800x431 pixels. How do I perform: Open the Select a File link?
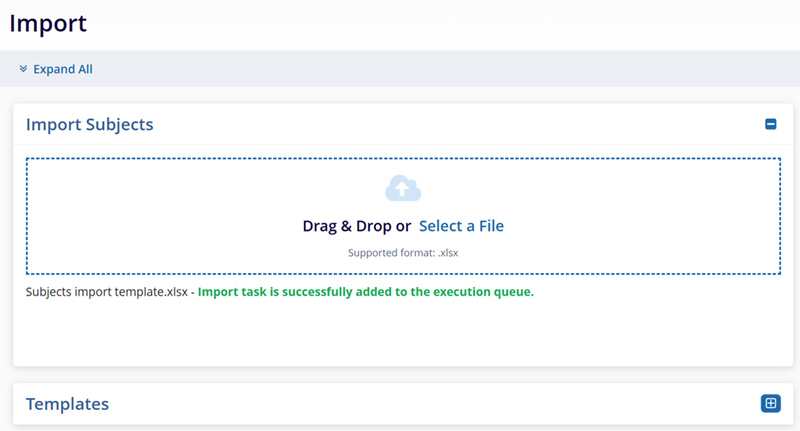click(x=461, y=226)
